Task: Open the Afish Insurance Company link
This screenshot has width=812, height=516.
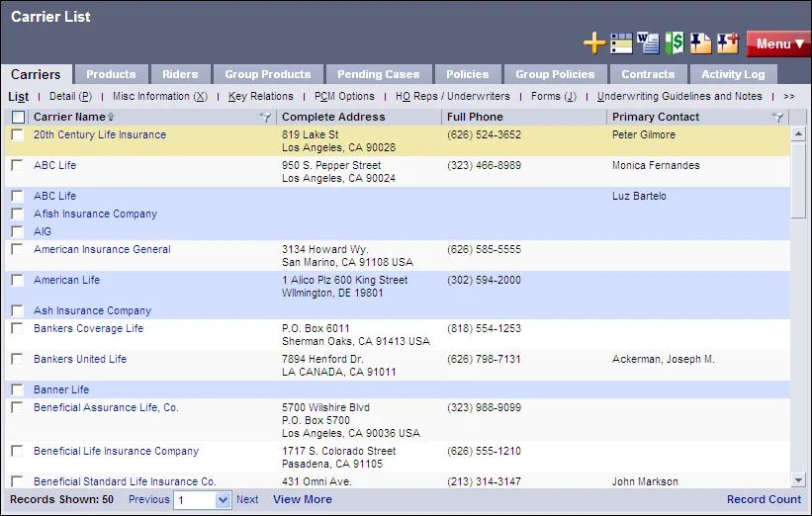Action: coord(95,214)
